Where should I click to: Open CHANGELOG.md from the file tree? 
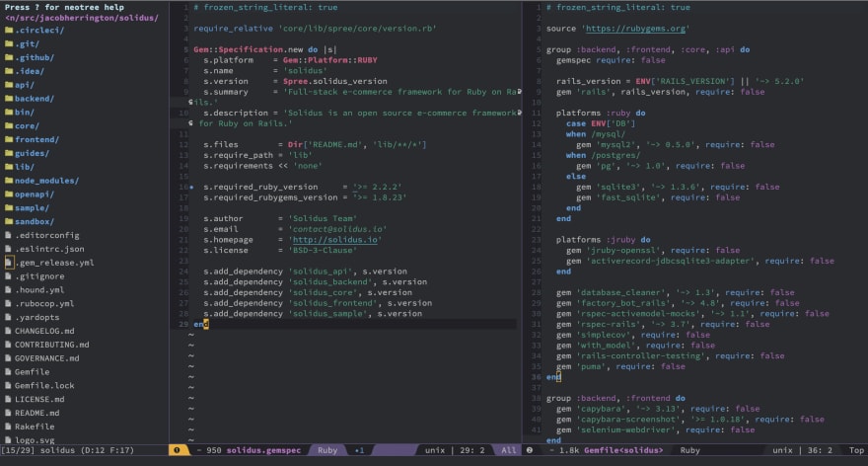[44, 331]
